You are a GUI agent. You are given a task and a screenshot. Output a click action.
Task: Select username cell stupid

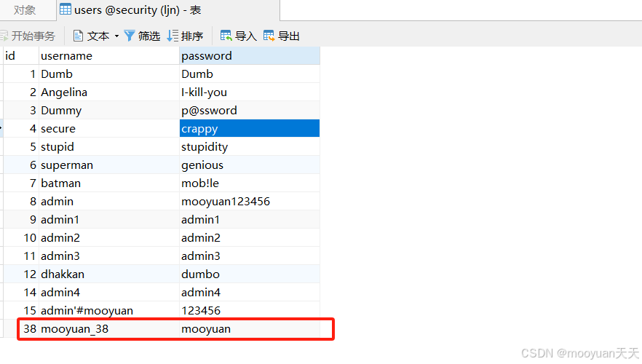tap(109, 147)
